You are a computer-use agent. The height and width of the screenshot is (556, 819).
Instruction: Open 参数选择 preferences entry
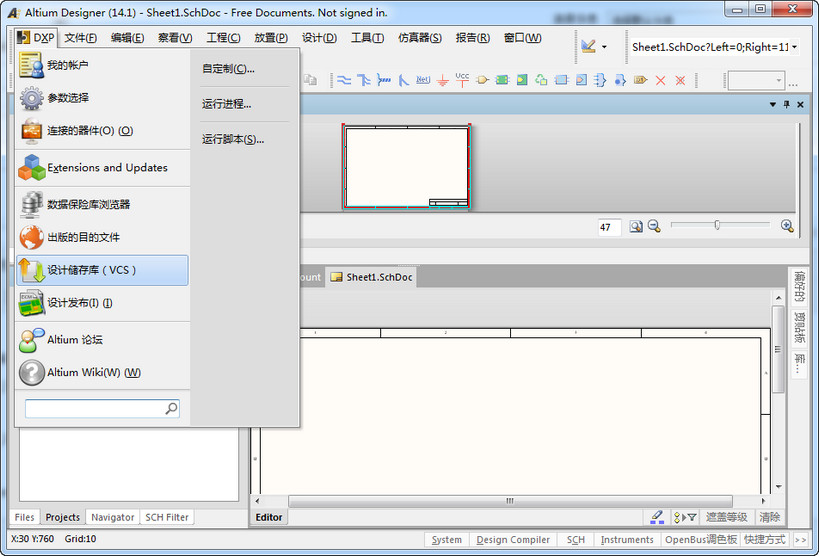[102, 98]
